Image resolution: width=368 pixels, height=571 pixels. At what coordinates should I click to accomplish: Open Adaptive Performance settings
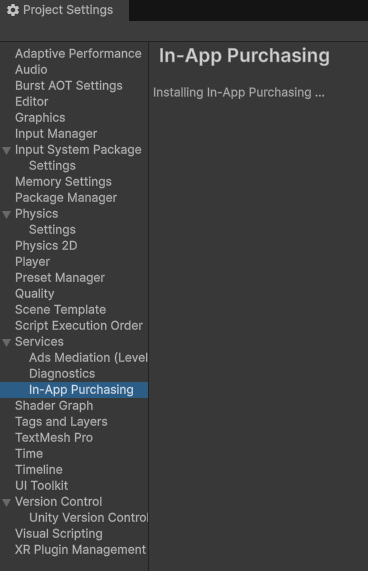click(x=78, y=54)
